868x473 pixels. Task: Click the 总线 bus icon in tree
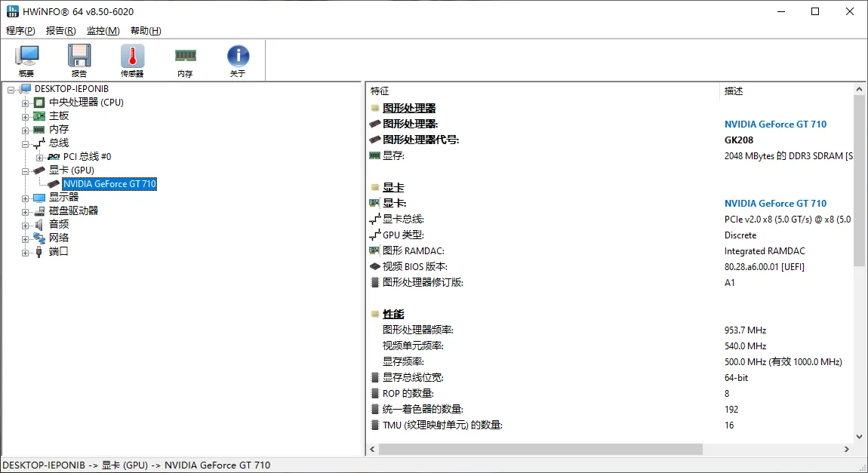tap(39, 143)
